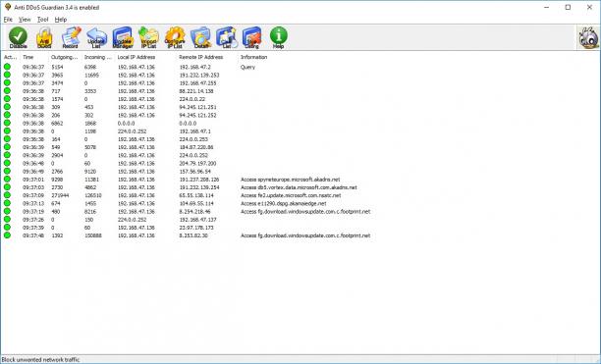This screenshot has width=601, height=364.
Task: Select remote IP 94.245.121.252 cell
Action: (197, 115)
